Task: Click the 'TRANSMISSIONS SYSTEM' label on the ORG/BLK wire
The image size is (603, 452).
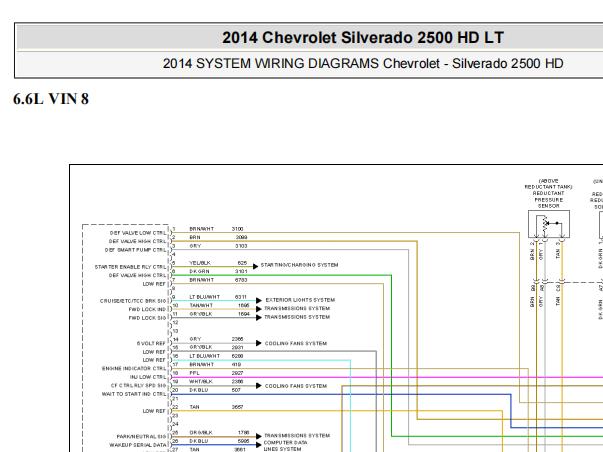Action: pos(297,435)
